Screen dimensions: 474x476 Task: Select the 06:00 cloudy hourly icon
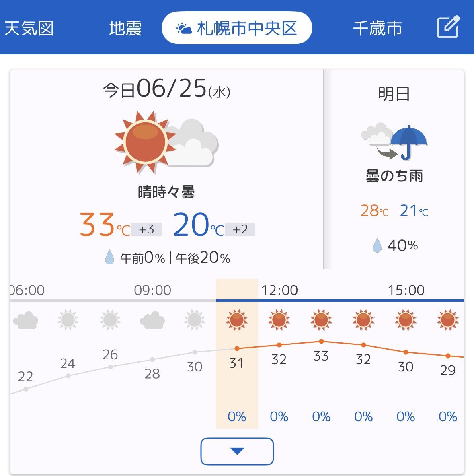26,320
